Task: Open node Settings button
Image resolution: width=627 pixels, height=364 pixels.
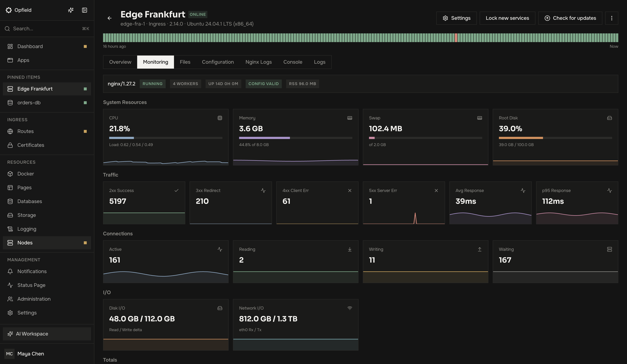Action: (x=456, y=18)
